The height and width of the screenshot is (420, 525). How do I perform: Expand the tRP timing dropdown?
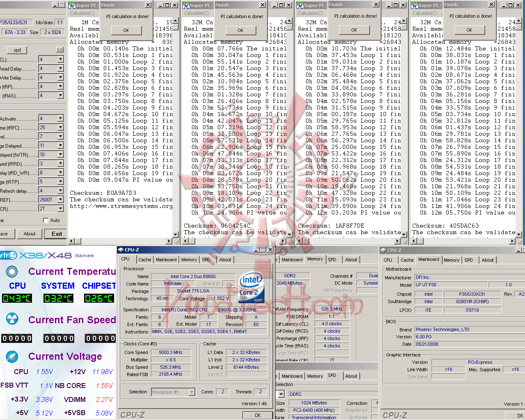[x=61, y=87]
